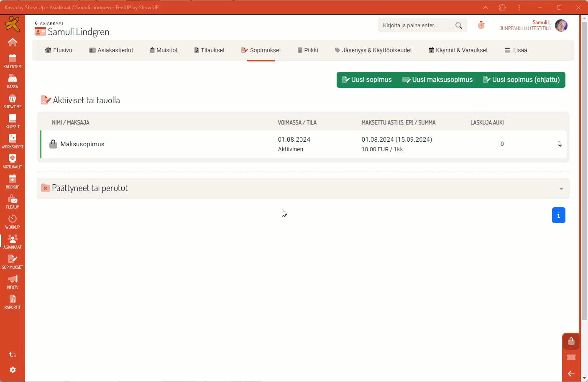This screenshot has height=382, width=588.
Task: Click the vertical scrollbar on right
Action: [x=584, y=167]
